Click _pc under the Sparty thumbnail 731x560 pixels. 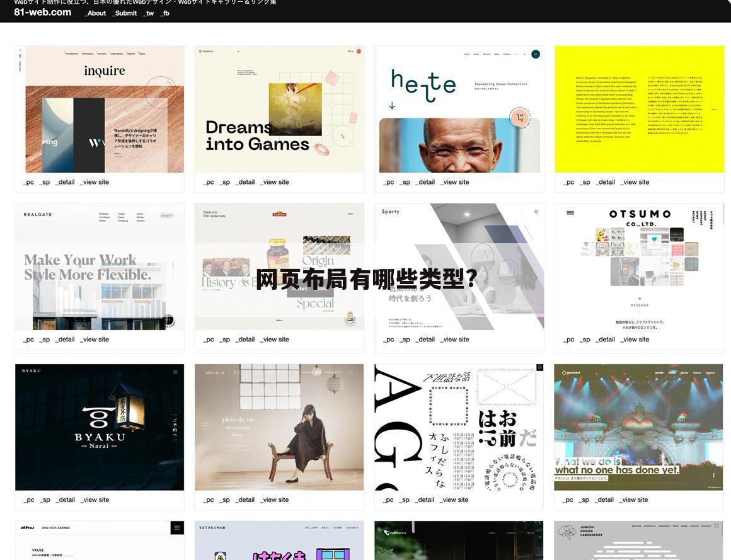388,340
